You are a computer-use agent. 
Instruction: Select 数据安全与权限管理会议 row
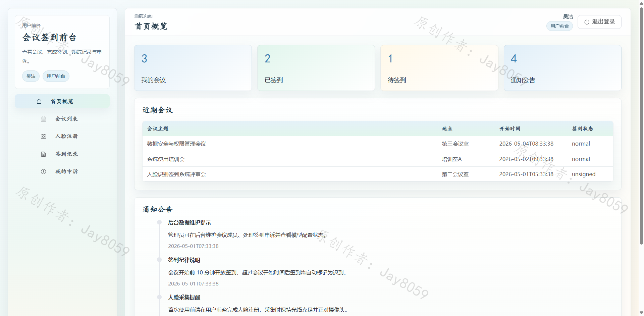tap(378, 144)
